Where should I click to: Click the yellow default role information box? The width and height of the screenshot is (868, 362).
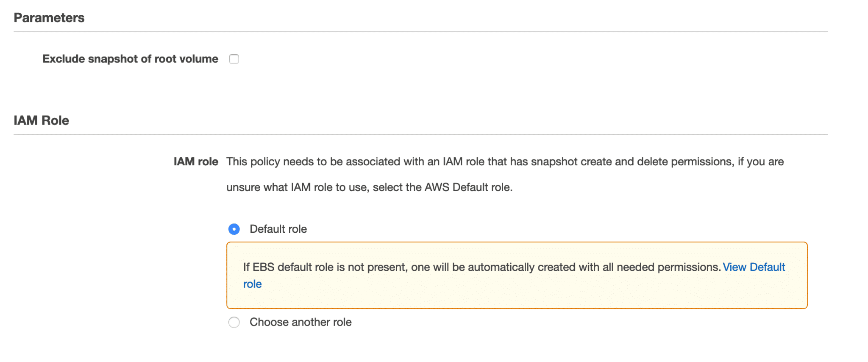517,275
